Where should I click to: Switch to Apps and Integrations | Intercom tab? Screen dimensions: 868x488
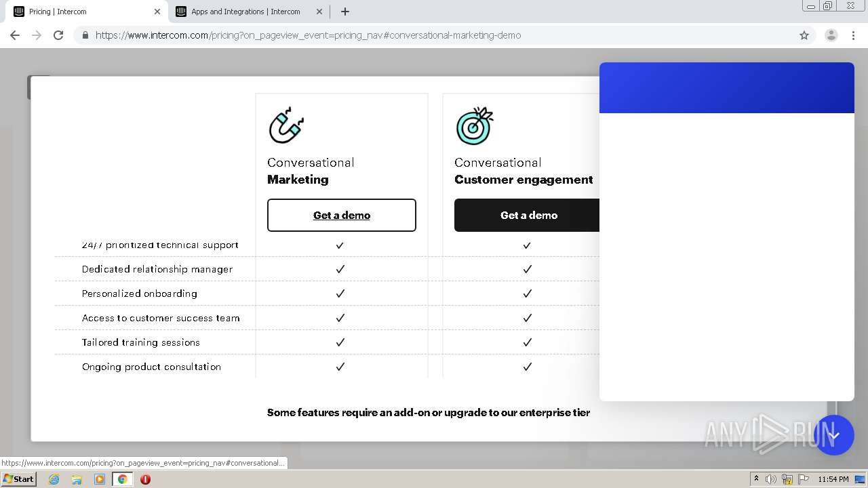pos(249,12)
